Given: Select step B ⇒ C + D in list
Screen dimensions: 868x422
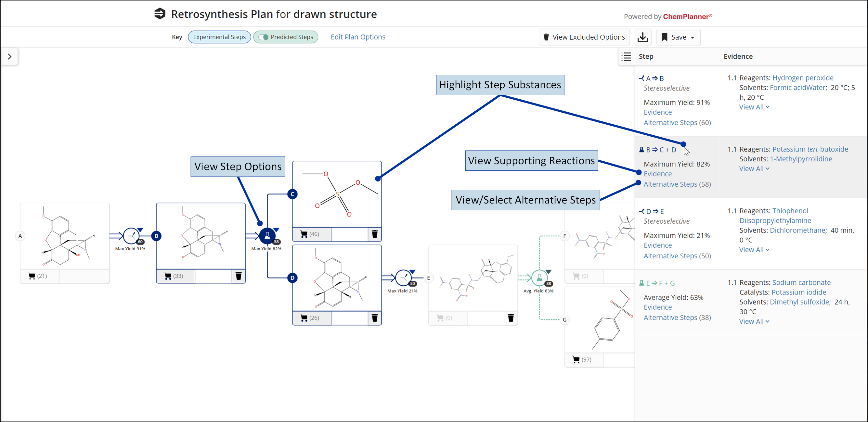Looking at the screenshot, I should pos(658,150).
